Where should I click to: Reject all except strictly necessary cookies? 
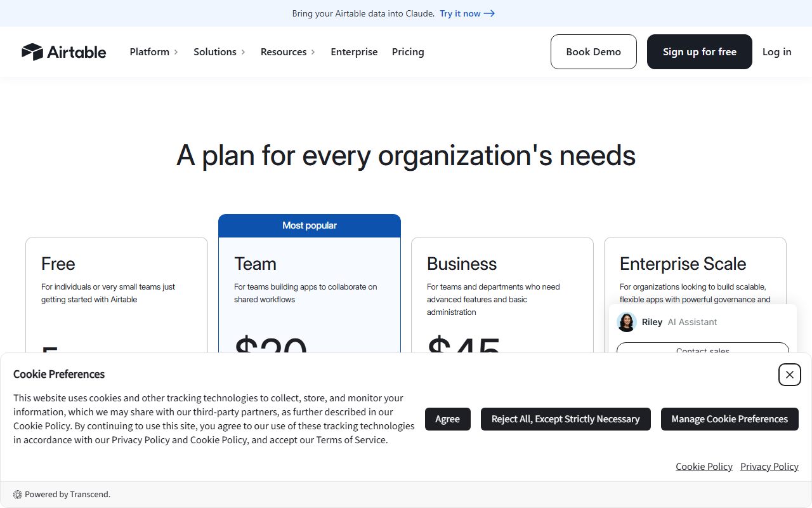point(566,419)
